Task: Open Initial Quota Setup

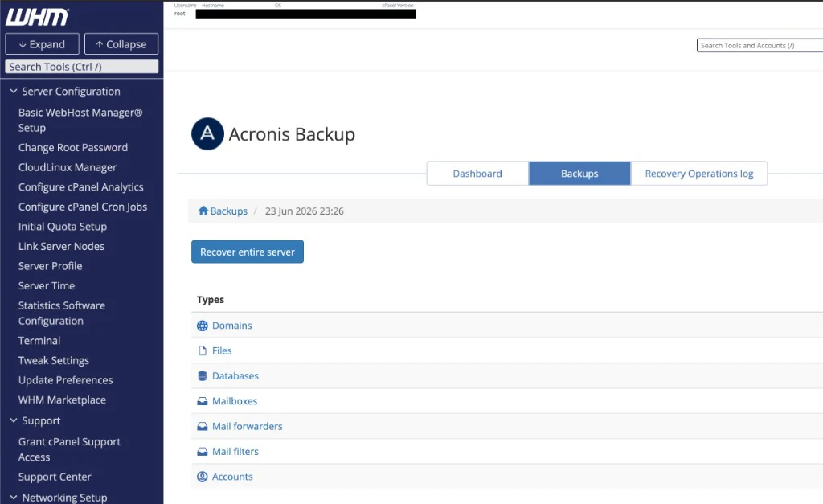Action: click(x=63, y=227)
